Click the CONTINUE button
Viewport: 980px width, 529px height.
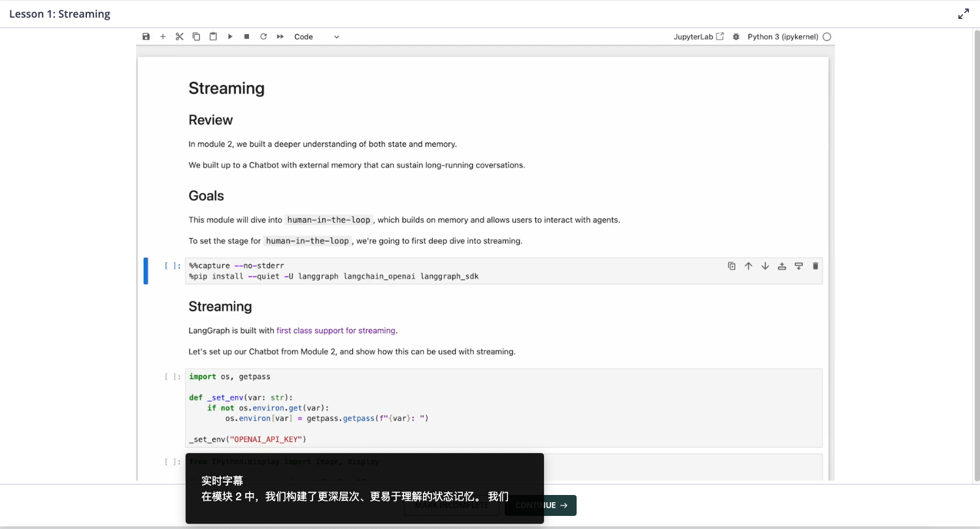pos(541,505)
